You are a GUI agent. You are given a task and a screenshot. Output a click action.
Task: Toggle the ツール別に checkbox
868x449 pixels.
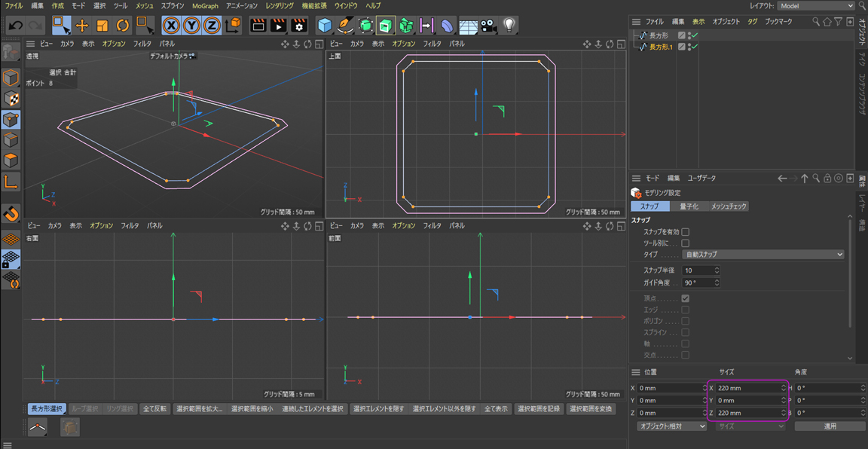coord(685,243)
